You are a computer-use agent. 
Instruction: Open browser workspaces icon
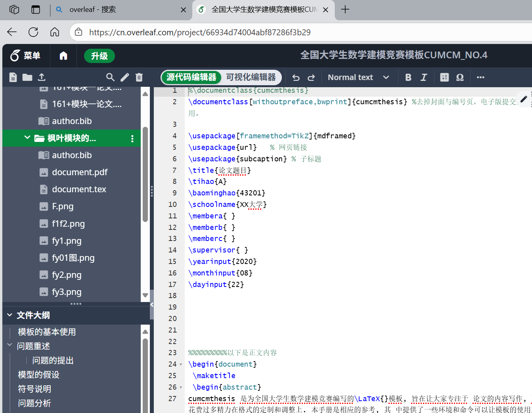[x=14, y=10]
